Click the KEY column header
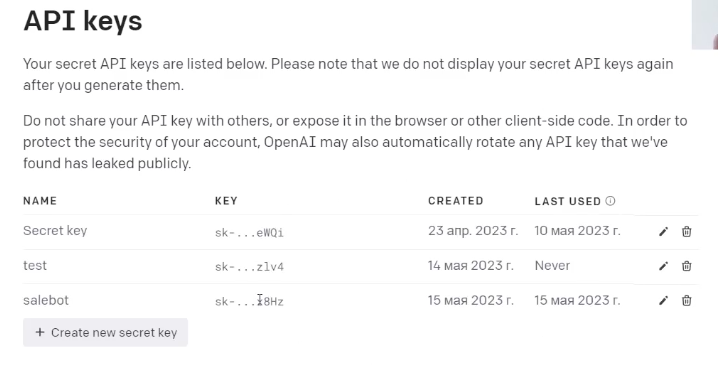This screenshot has width=718, height=371. [x=226, y=201]
